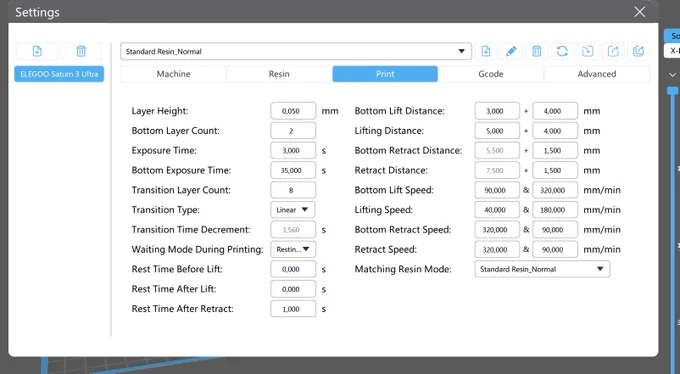Select the ELEGOO Saturn 3 Ultra machine
This screenshot has width=680, height=374.
tap(59, 74)
